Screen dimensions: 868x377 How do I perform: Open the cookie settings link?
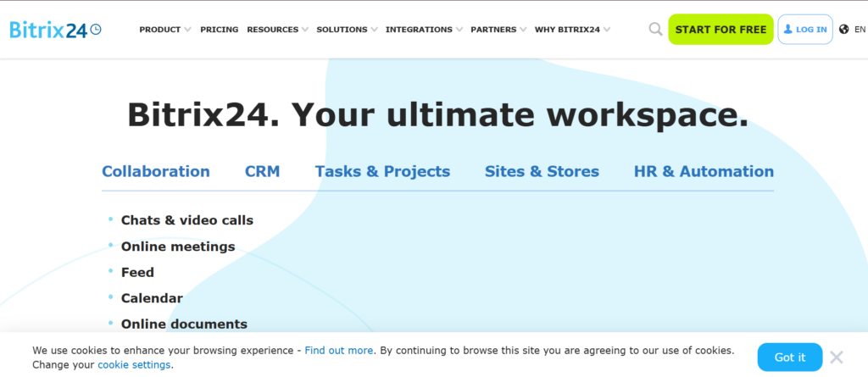pos(134,365)
